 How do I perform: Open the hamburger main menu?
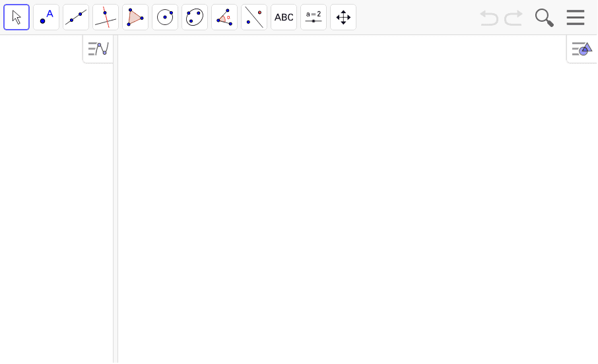576,18
